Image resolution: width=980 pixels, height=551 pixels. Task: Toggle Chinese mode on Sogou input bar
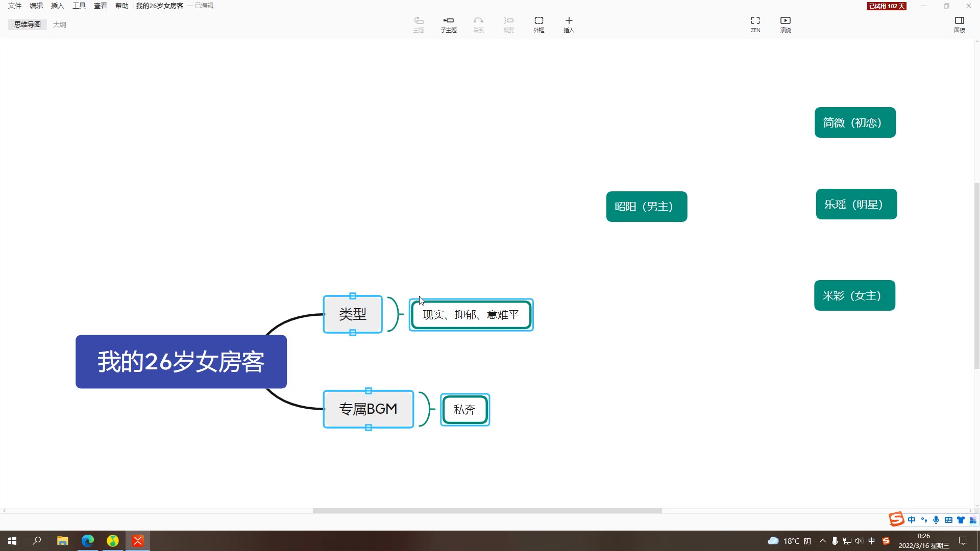pyautogui.click(x=912, y=520)
